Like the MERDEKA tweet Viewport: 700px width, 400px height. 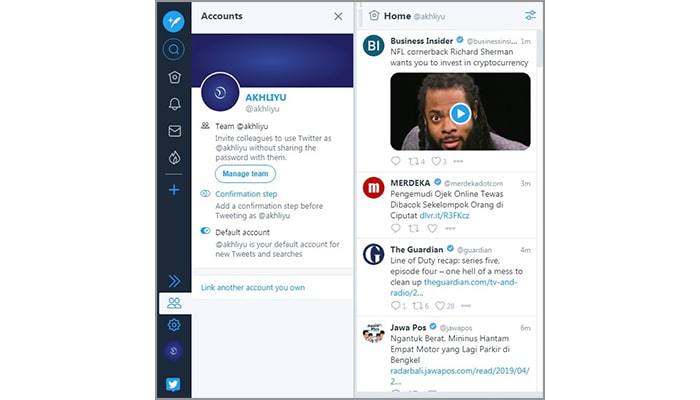coord(432,229)
